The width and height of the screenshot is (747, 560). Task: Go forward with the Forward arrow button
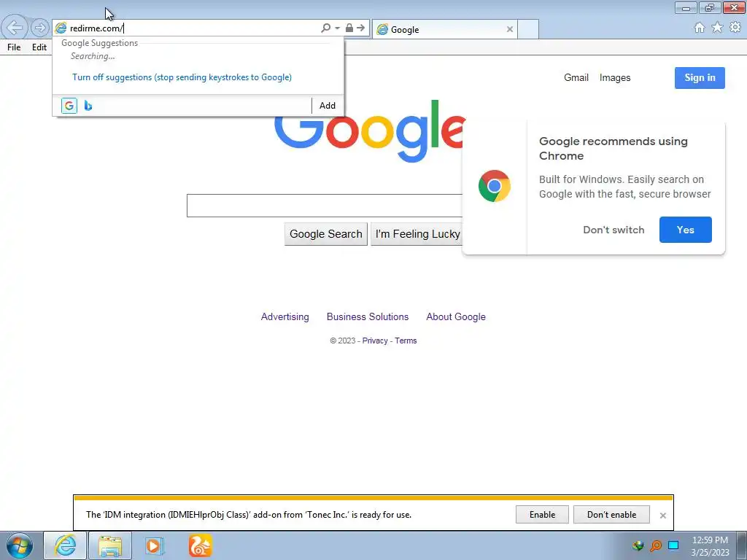click(40, 28)
